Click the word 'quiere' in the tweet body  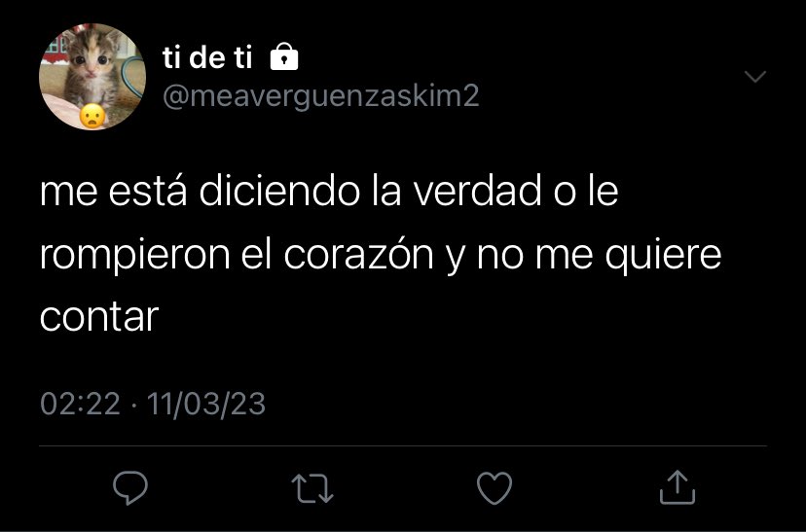tap(663, 255)
